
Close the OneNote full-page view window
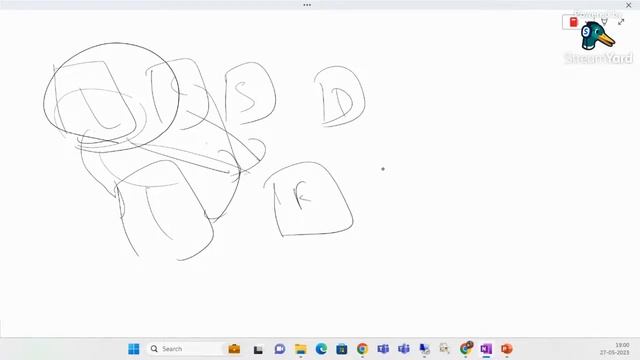(x=629, y=5)
